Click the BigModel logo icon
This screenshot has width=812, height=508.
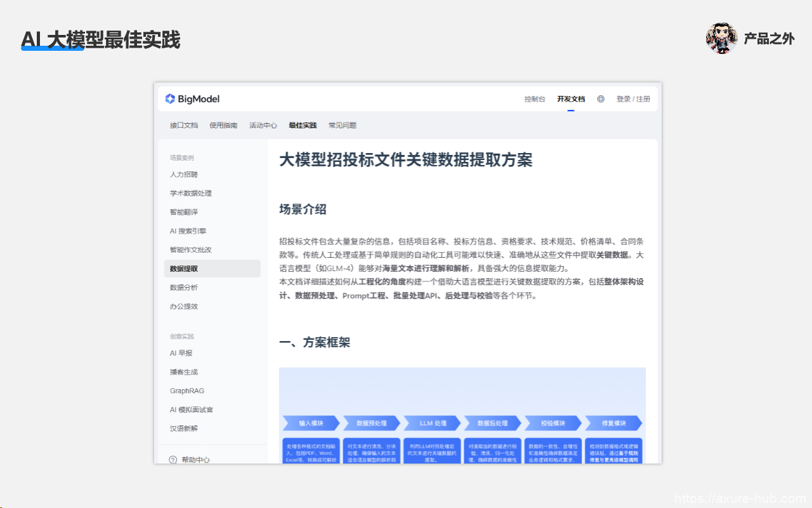(170, 99)
